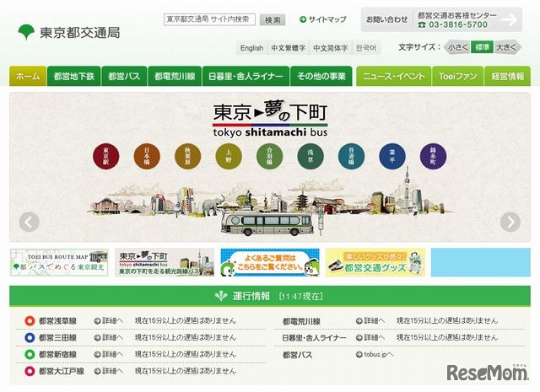
Task: Open 詳細へ for 都営新宿線
Action: [109, 354]
